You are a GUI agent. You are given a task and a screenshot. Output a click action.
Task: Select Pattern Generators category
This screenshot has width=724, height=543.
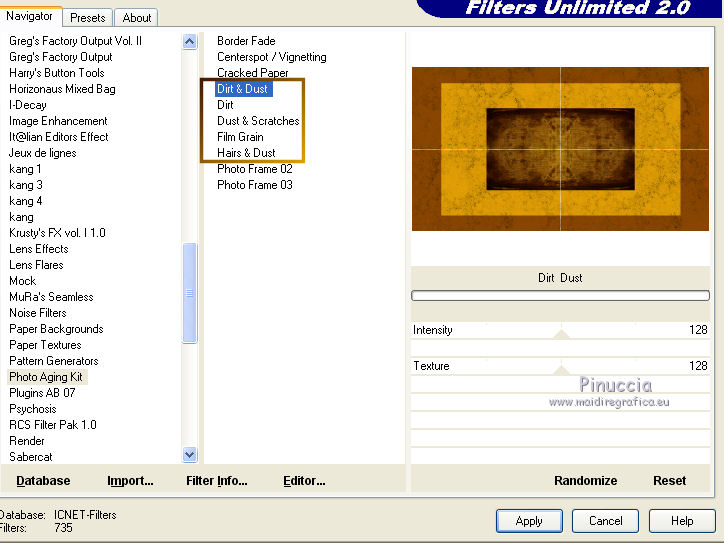click(x=54, y=361)
